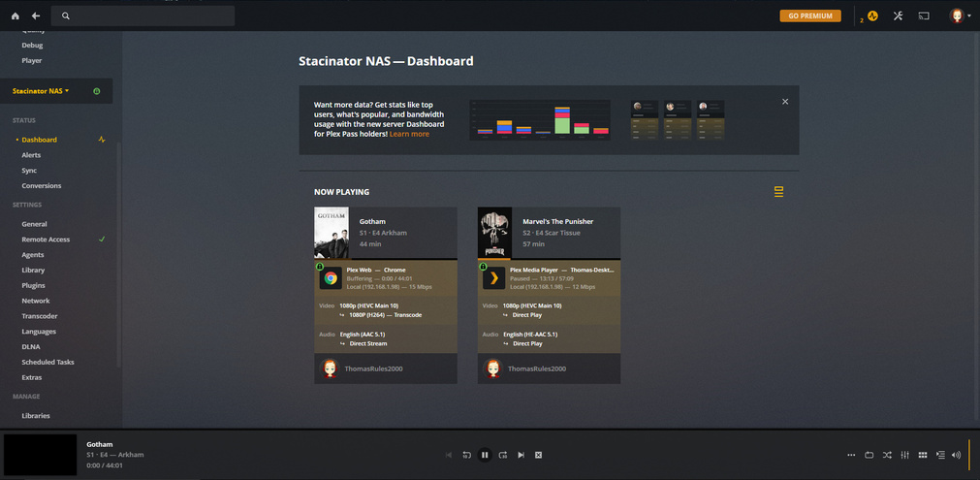
Task: Dismiss the Plex Pass banner with X
Action: point(785,102)
